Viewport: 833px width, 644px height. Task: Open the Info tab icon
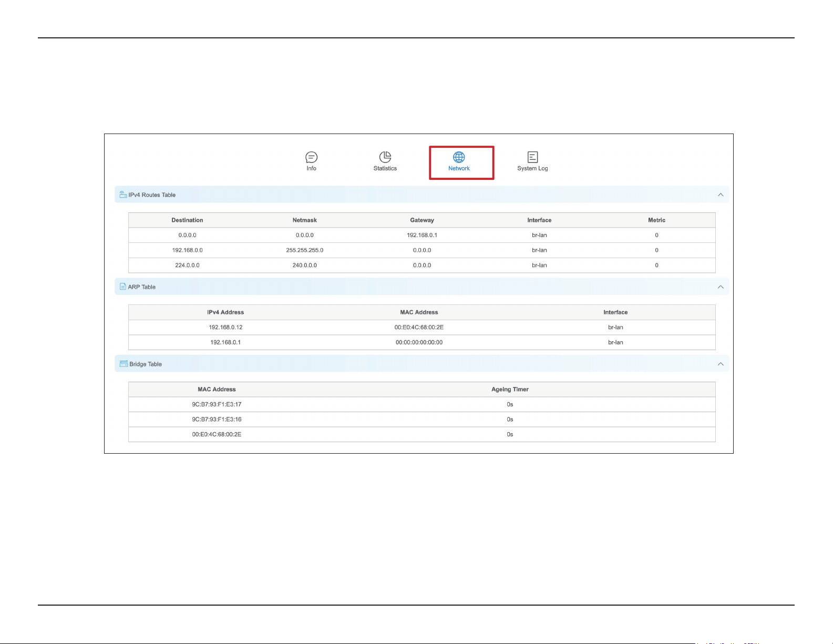(x=311, y=157)
